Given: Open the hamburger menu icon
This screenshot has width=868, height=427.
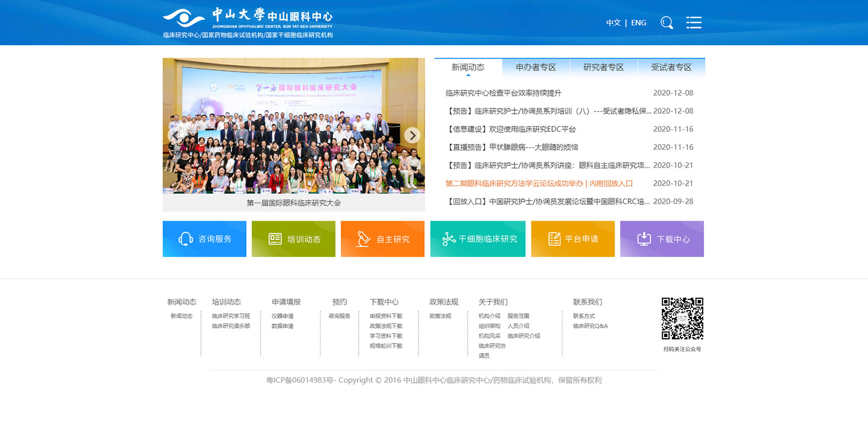Looking at the screenshot, I should [x=694, y=22].
